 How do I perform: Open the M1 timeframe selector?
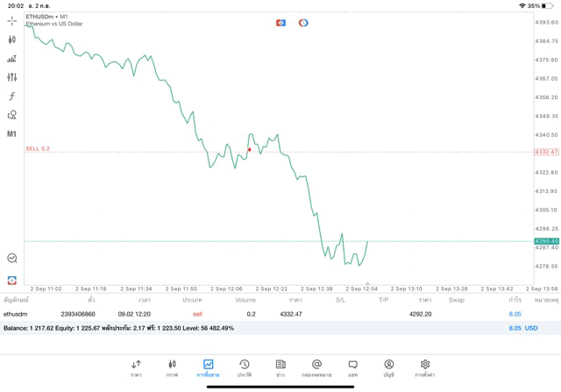click(11, 134)
